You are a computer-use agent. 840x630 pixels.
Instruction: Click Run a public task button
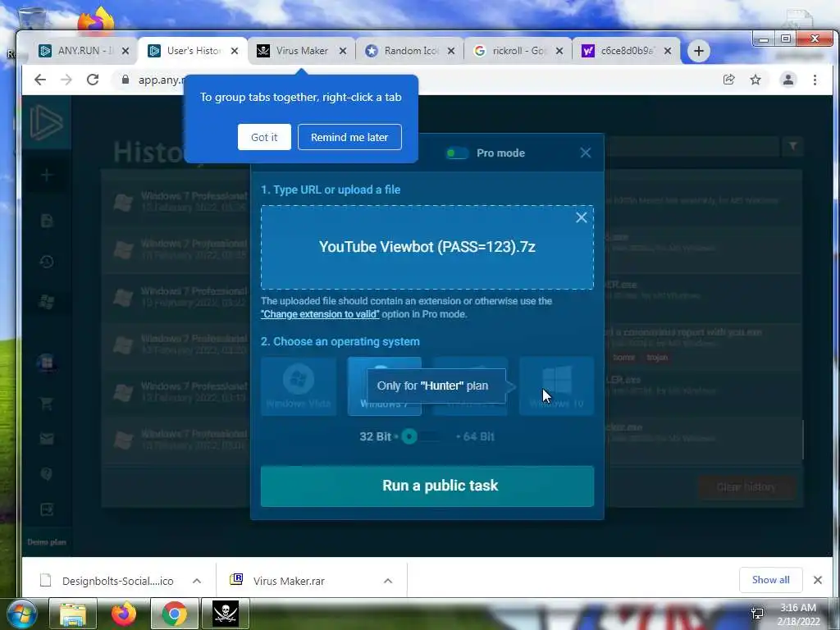(427, 486)
